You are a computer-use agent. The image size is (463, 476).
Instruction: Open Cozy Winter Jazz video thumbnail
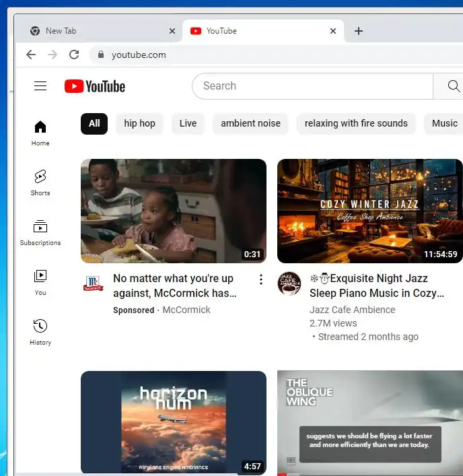pos(370,211)
